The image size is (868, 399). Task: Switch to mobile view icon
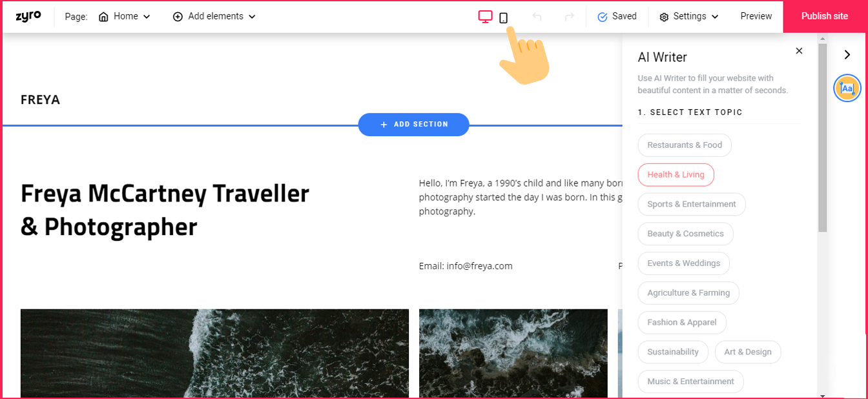click(x=504, y=17)
